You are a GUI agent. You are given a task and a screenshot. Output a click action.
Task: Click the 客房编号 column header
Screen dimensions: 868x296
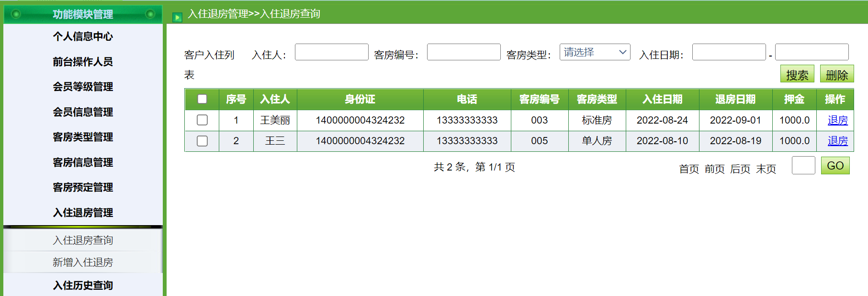point(540,99)
